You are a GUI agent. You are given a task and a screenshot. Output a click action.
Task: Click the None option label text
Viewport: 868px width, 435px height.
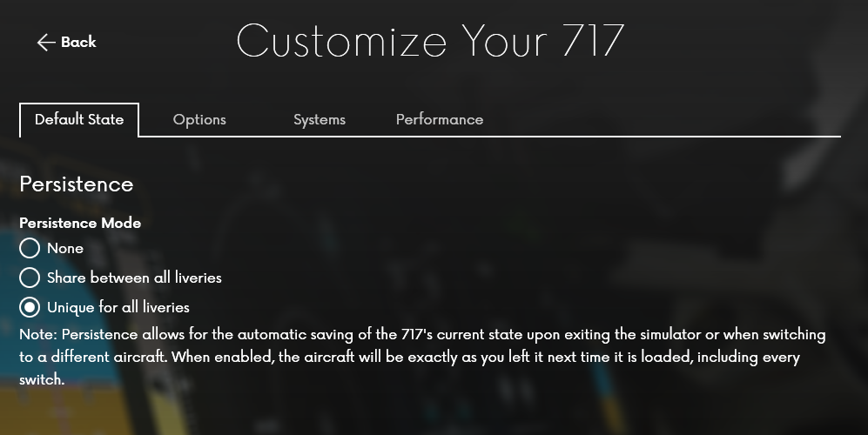pyautogui.click(x=65, y=248)
